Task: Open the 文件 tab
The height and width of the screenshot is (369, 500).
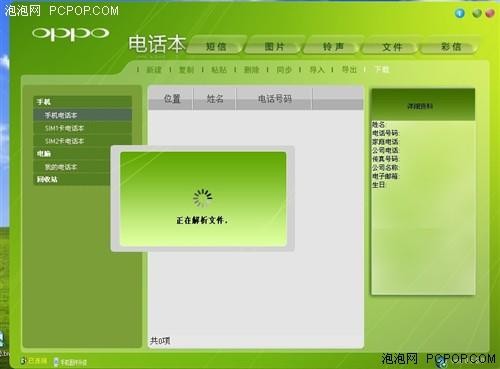Action: [392, 47]
